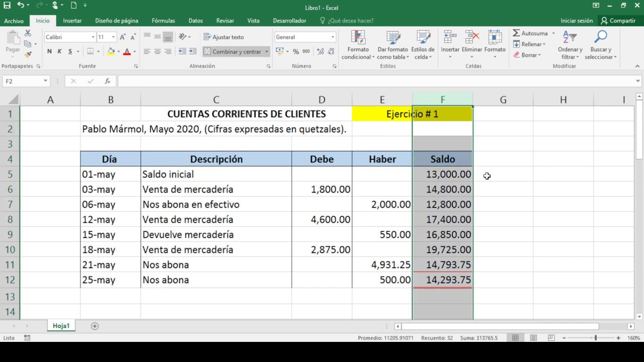Image resolution: width=644 pixels, height=362 pixels.
Task: Select the Format Painter brush
Action: point(28,54)
